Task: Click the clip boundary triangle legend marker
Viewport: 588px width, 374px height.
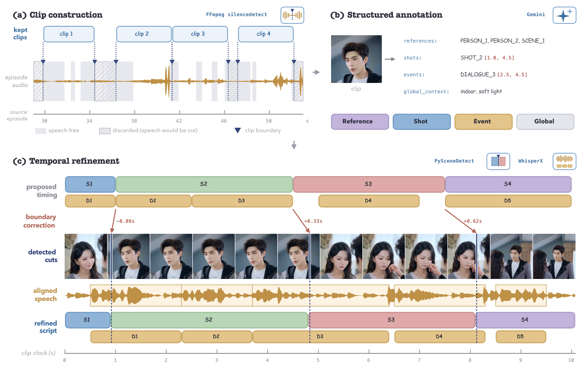Action: tap(238, 130)
